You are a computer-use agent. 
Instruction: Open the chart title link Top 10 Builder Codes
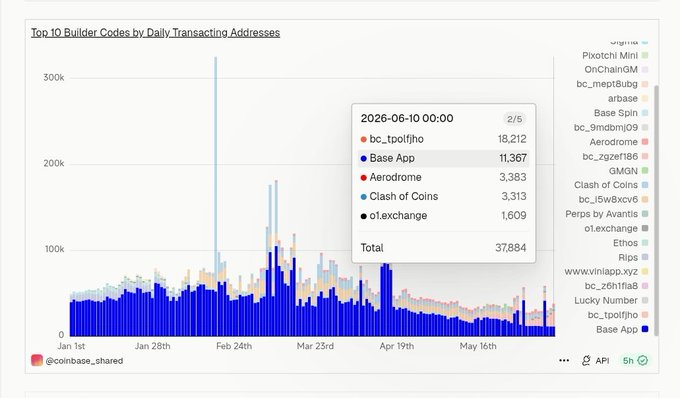pyautogui.click(x=155, y=33)
